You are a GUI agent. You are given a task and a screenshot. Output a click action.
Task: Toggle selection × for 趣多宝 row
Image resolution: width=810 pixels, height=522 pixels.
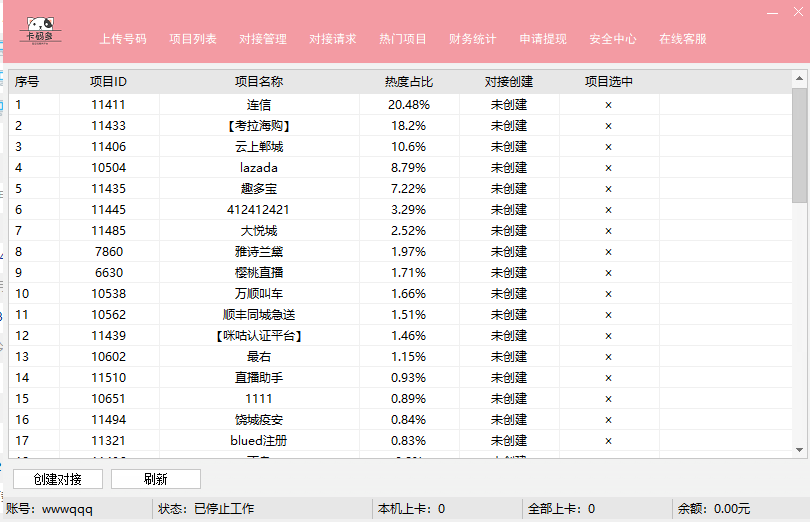(609, 189)
